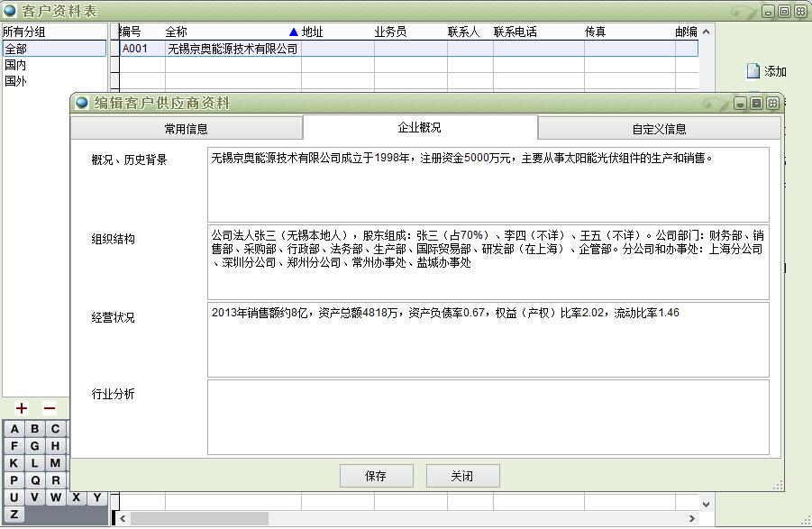Viewport: 812px width, 529px height.
Task: Click the red plus add-group icon
Action: tap(22, 408)
